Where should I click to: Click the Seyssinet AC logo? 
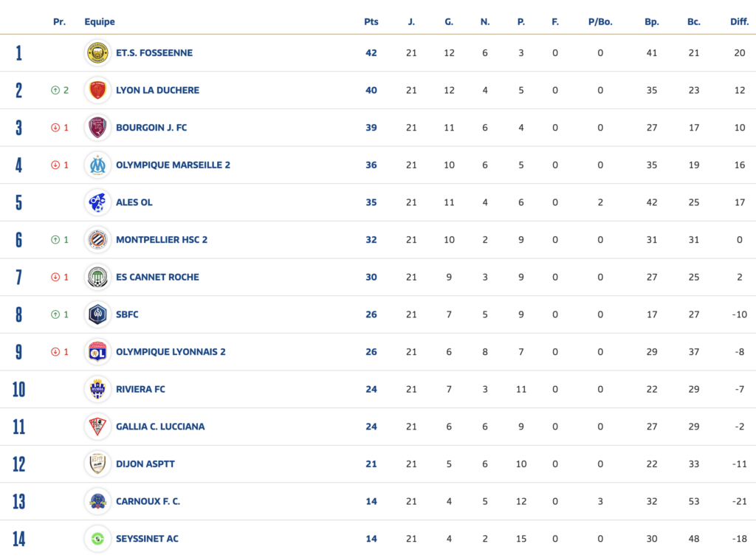coord(97,539)
